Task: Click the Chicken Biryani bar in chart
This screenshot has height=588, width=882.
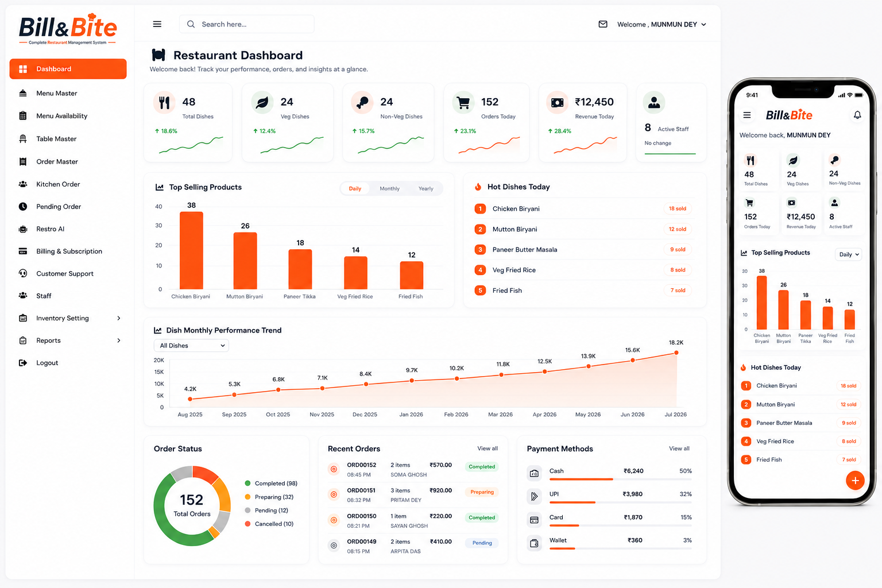Action: click(191, 250)
